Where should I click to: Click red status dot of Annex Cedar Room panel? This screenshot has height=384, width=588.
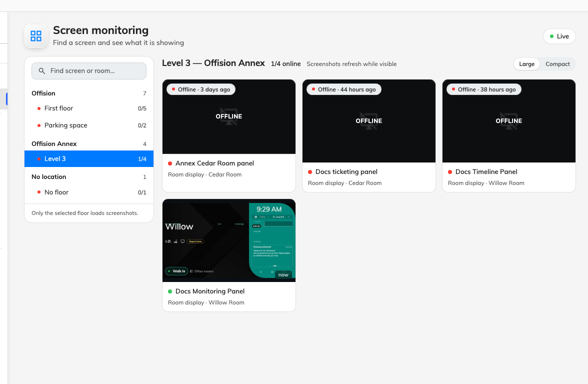170,163
